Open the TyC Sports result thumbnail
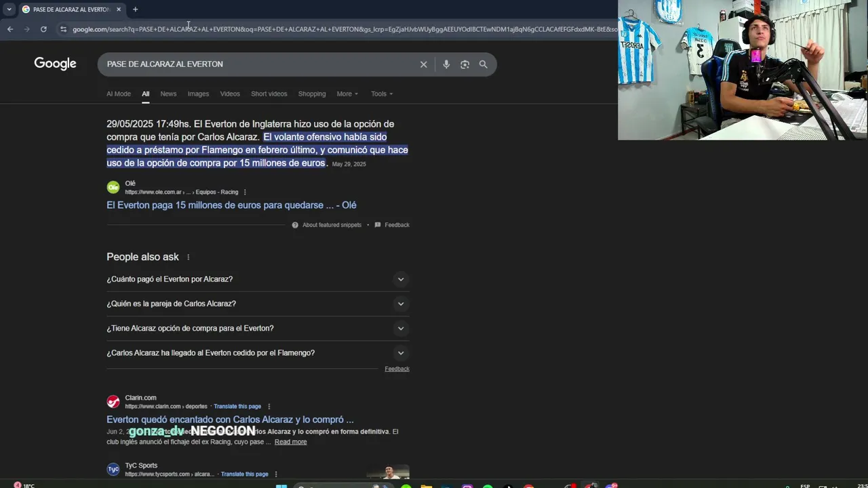This screenshot has width=868, height=488. pyautogui.click(x=388, y=472)
